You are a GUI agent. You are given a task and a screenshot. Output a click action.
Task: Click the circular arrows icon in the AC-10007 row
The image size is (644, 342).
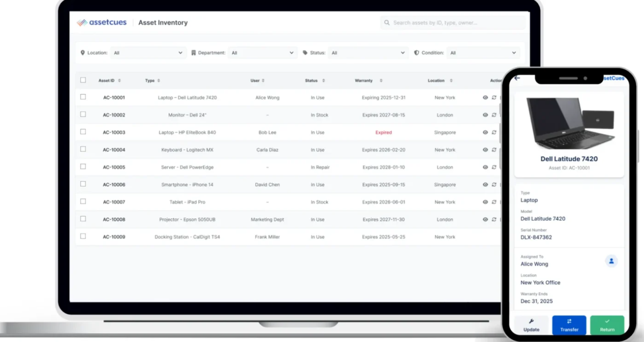(x=494, y=202)
